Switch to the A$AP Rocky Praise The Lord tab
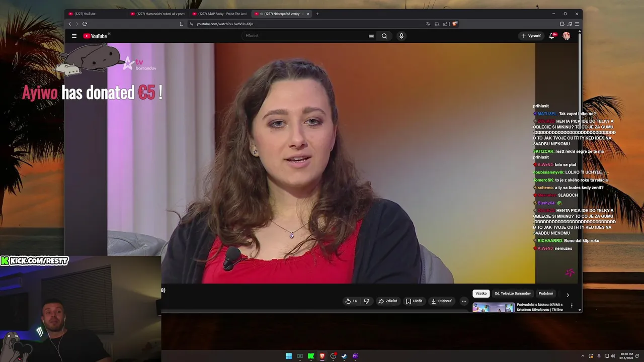 point(219,14)
